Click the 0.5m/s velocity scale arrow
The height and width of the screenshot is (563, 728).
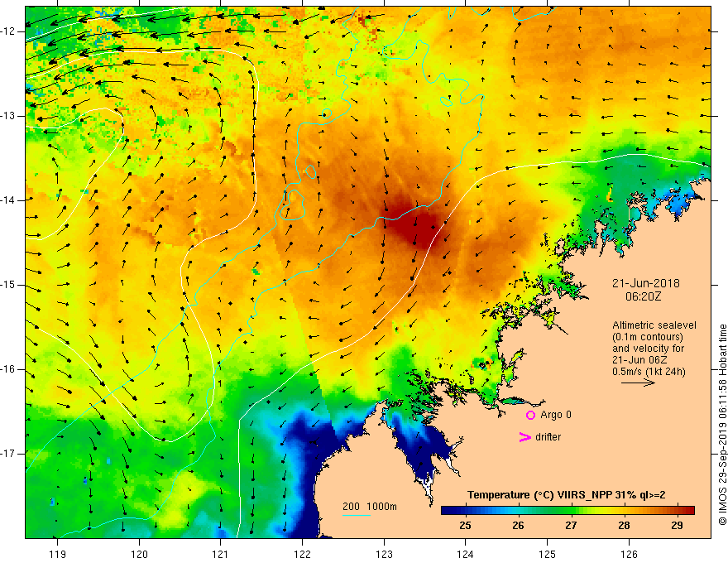(638, 383)
